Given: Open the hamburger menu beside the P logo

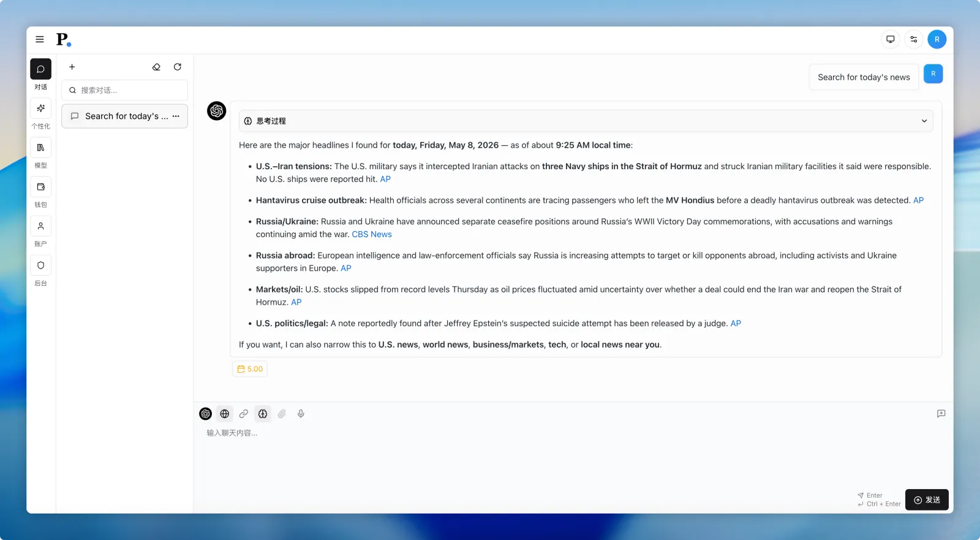Looking at the screenshot, I should [40, 39].
